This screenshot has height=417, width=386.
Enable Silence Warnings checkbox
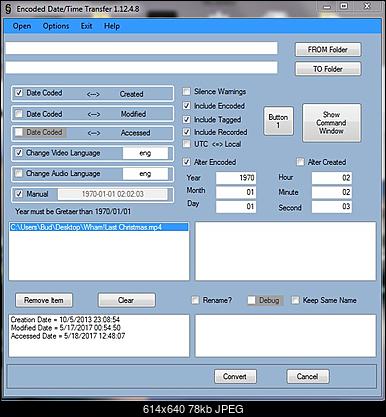coord(187,91)
